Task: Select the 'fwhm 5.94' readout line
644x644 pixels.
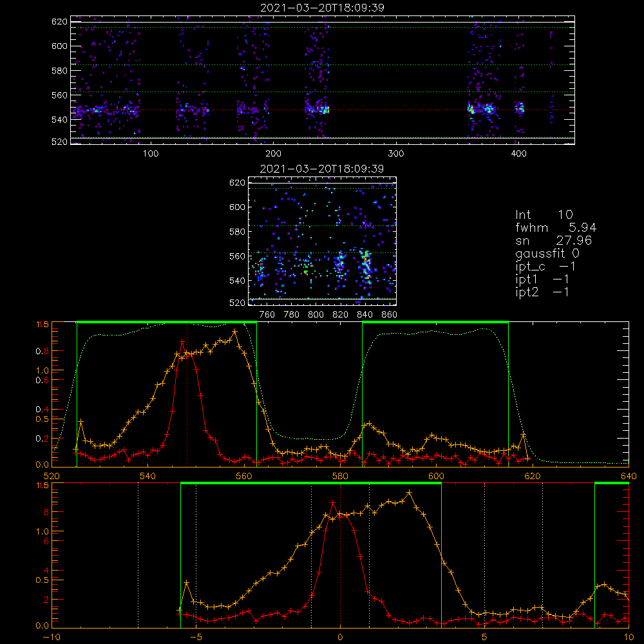Action: [556, 227]
